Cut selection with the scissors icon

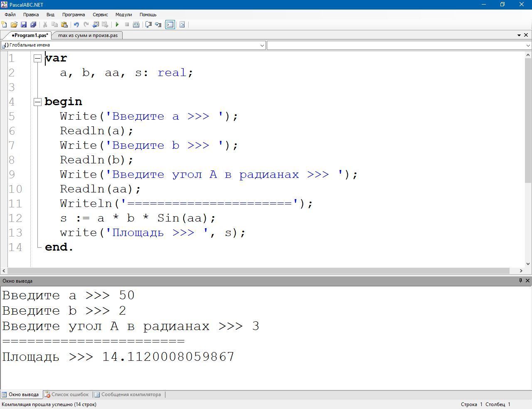45,25
